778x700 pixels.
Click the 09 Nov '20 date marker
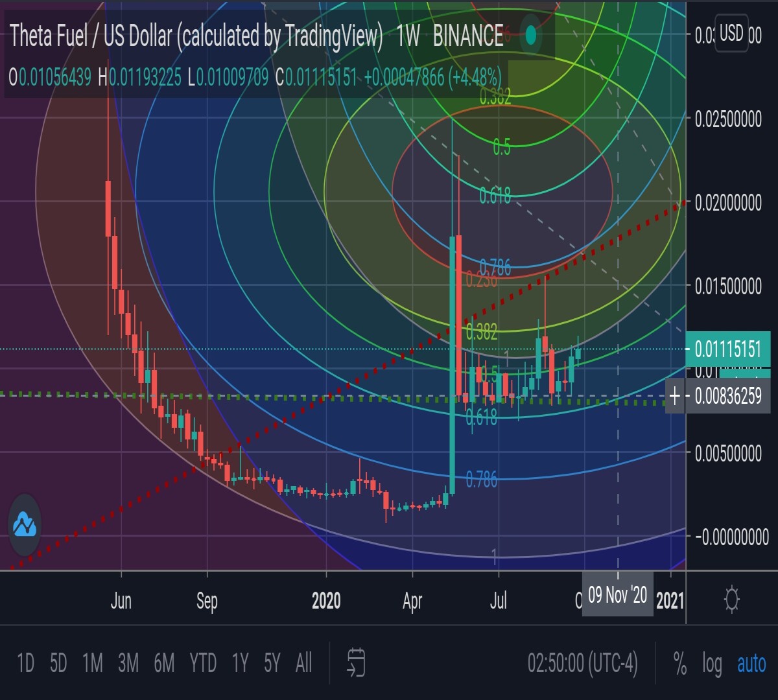[x=617, y=594]
